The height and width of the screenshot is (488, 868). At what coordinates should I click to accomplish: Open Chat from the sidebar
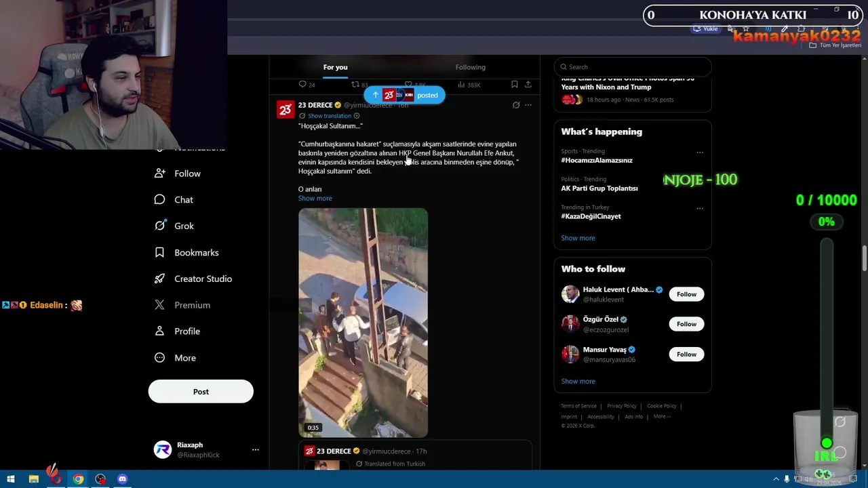click(x=174, y=200)
